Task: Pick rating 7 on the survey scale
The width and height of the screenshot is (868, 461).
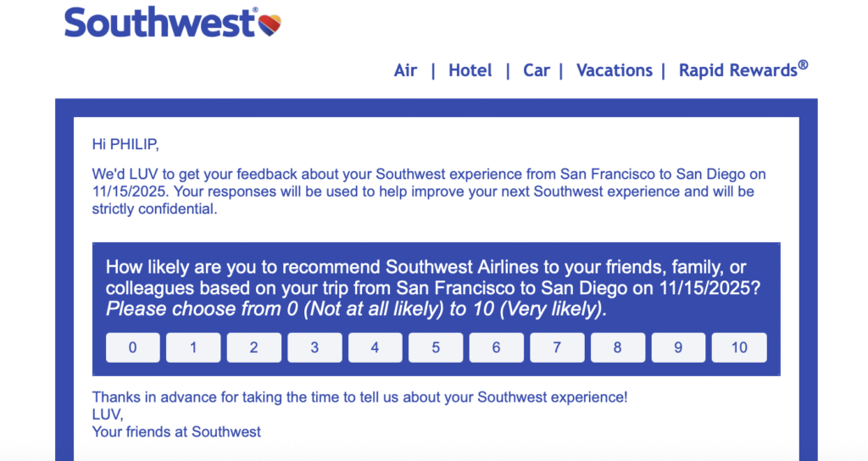Action: coord(557,347)
